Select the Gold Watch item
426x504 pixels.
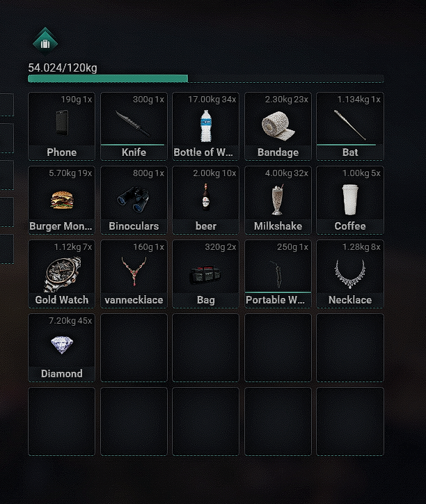coord(61,274)
